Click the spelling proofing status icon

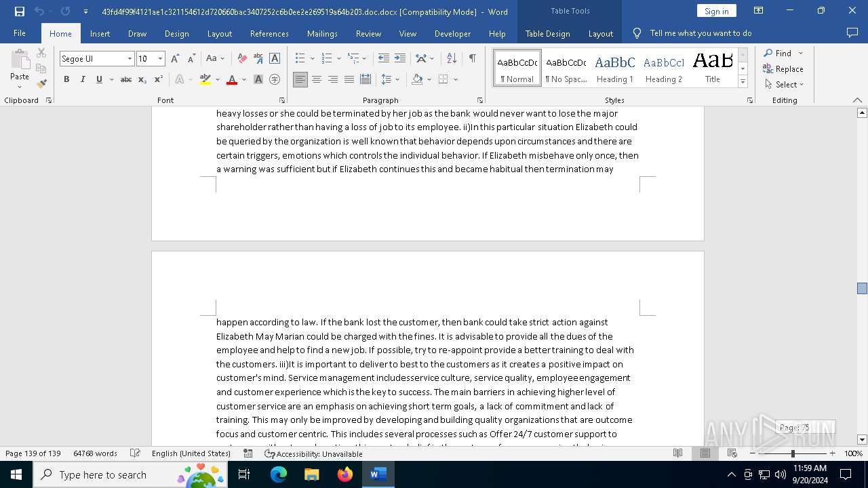click(135, 453)
